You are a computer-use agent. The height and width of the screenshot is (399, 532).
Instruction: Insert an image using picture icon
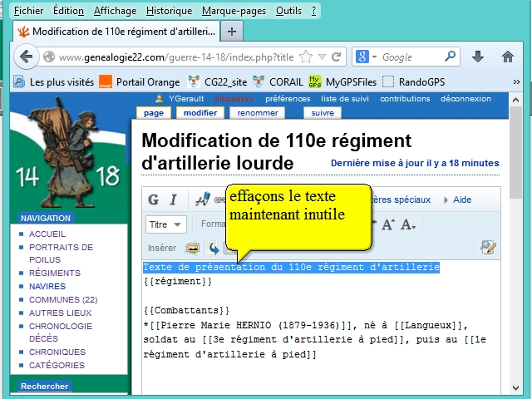tap(193, 248)
